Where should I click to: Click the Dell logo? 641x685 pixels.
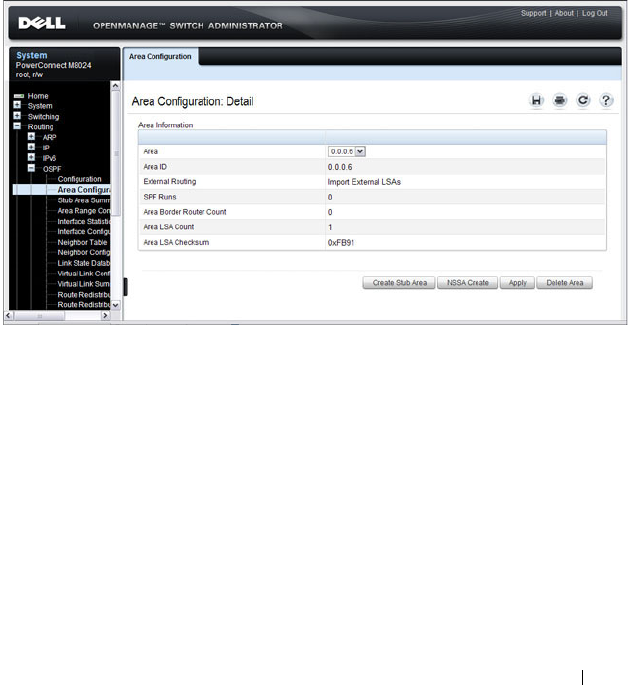pos(42,24)
